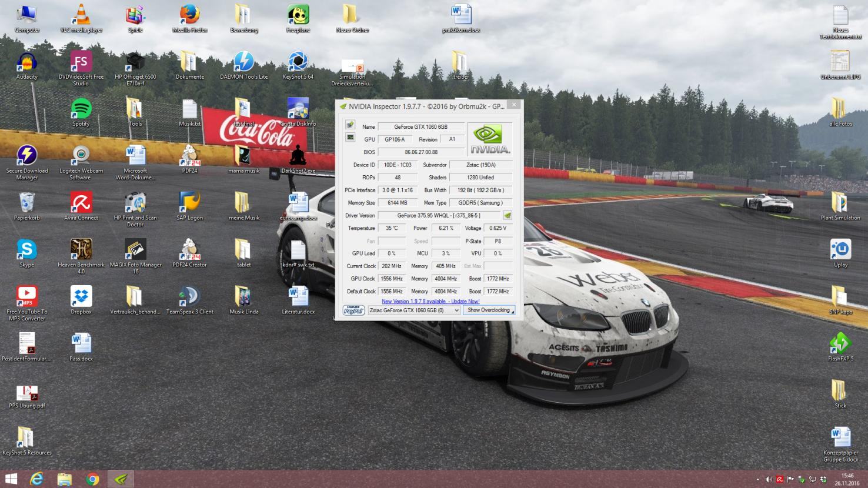This screenshot has width=868, height=488.
Task: Open DAEMON Tools Lite shortcut
Action: 243,66
